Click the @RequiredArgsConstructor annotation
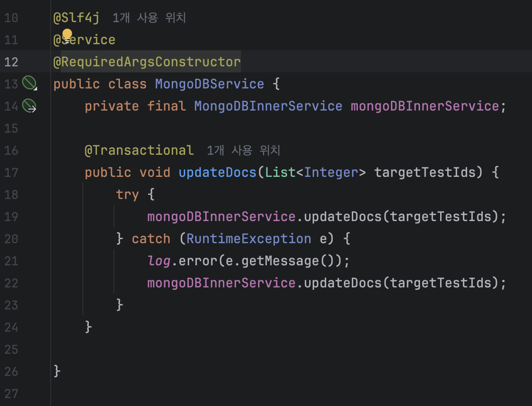Image resolution: width=532 pixels, height=406 pixels. point(147,62)
